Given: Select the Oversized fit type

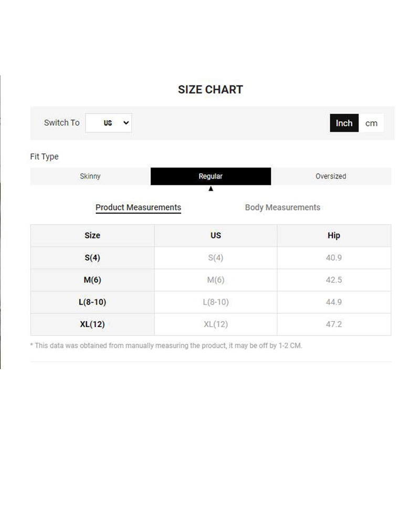Looking at the screenshot, I should pos(331,176).
